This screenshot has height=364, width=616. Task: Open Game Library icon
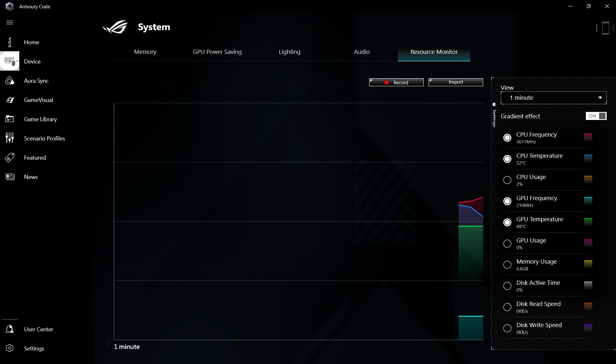10,119
